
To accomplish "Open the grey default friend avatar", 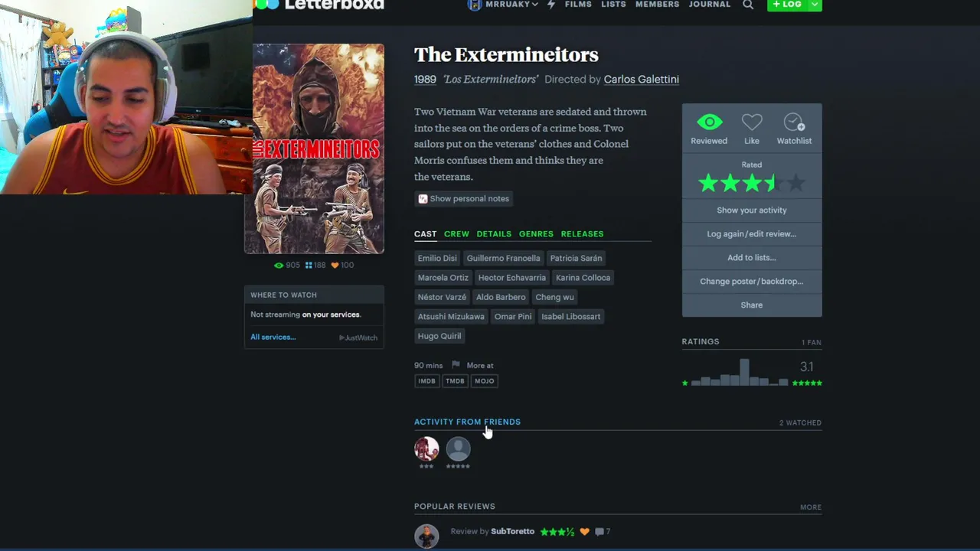I will click(458, 449).
